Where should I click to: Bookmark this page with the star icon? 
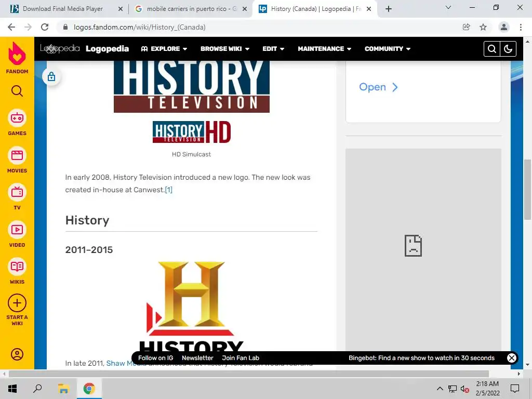point(483,27)
